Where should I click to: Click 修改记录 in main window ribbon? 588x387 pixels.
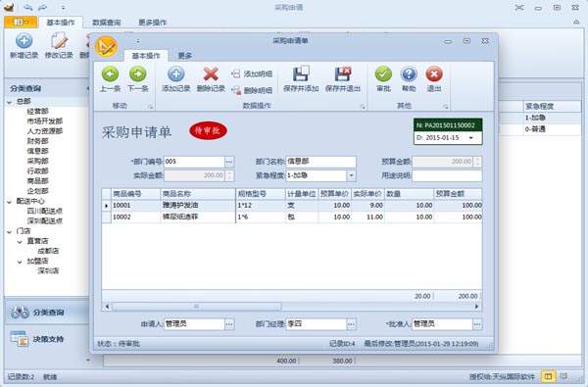(x=59, y=46)
